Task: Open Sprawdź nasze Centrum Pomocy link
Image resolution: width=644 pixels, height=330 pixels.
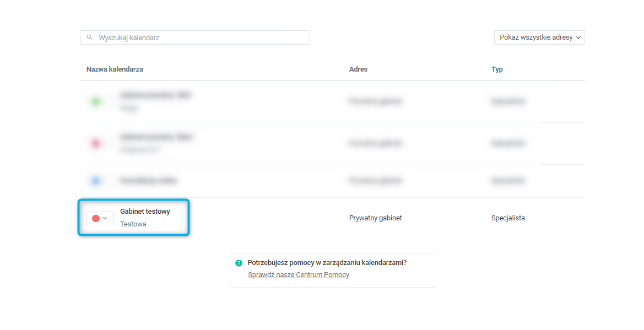Action: tap(298, 274)
